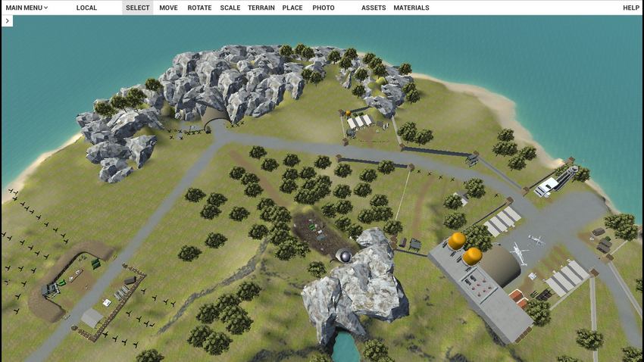Select the cave tunnel entrance in rocks
Viewport: 644px width, 362px height.
coord(215,122)
